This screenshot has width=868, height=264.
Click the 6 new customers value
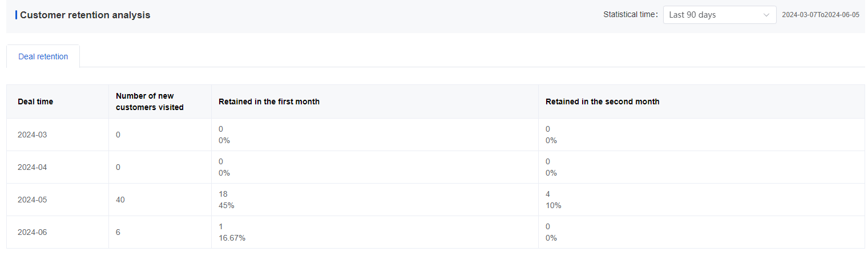coord(118,232)
